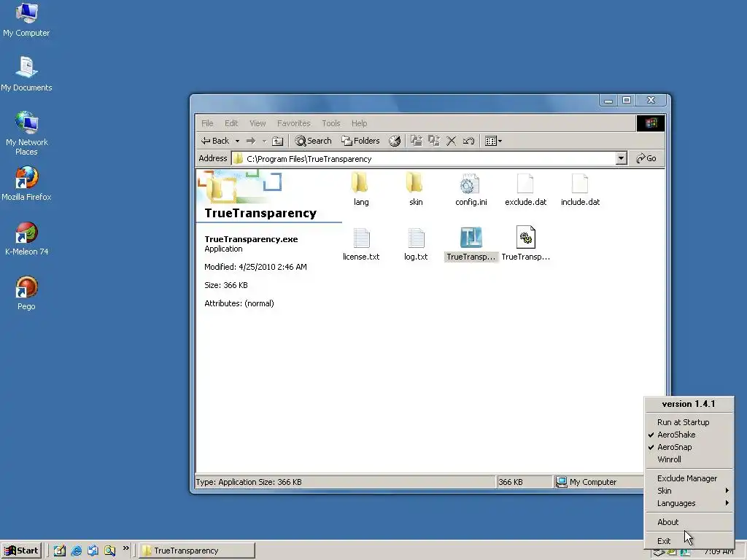Select the log.txt file
The image size is (747, 560).
416,244
